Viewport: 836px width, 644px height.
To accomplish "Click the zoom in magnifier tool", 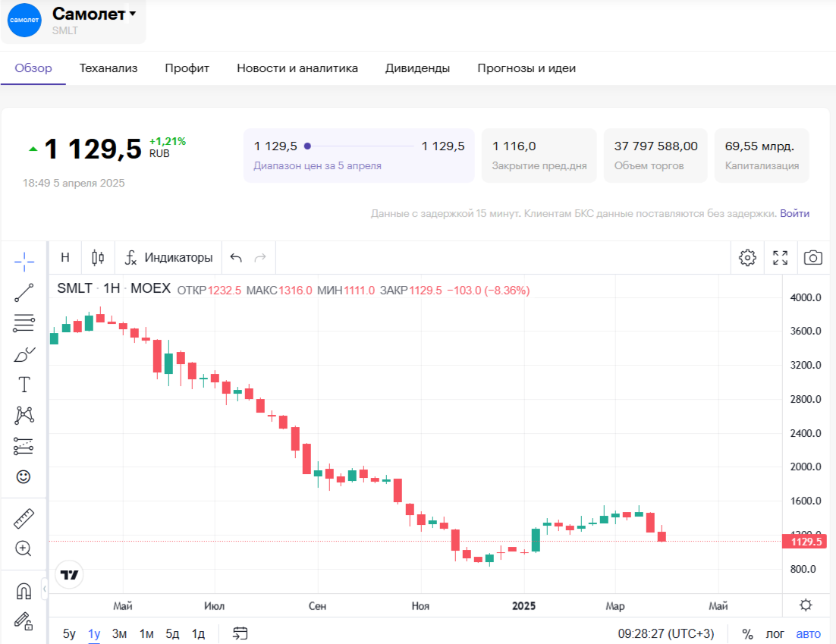I will tap(24, 548).
